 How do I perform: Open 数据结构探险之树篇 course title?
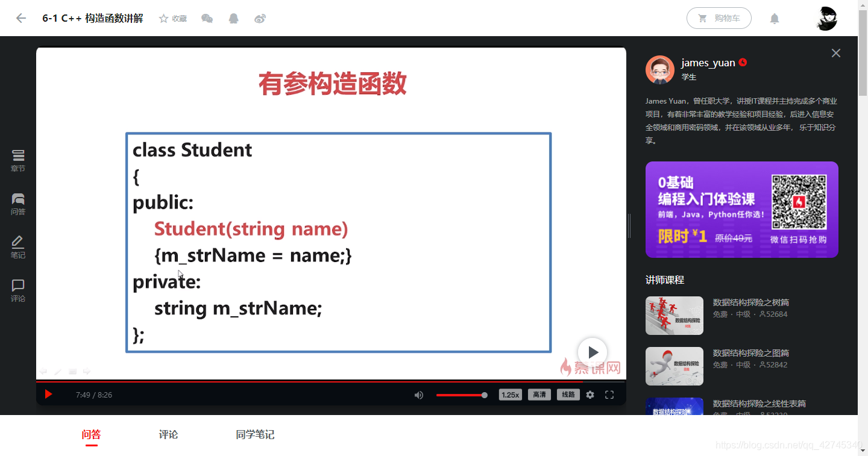(x=751, y=302)
